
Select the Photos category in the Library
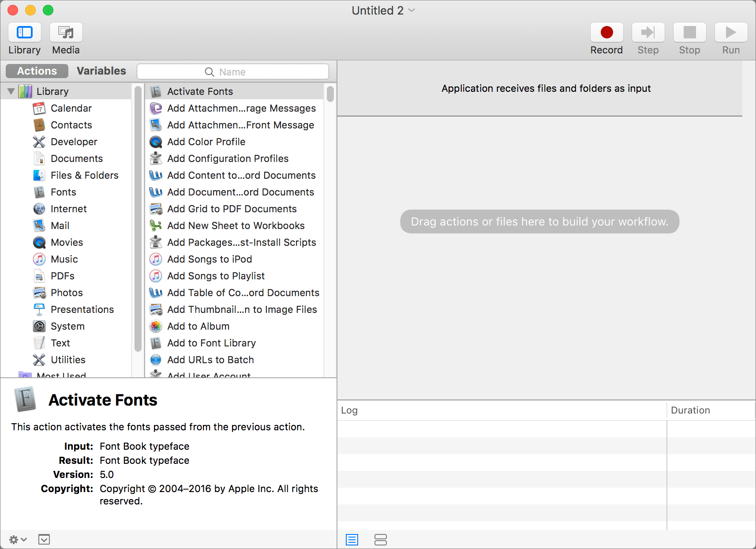click(x=67, y=293)
